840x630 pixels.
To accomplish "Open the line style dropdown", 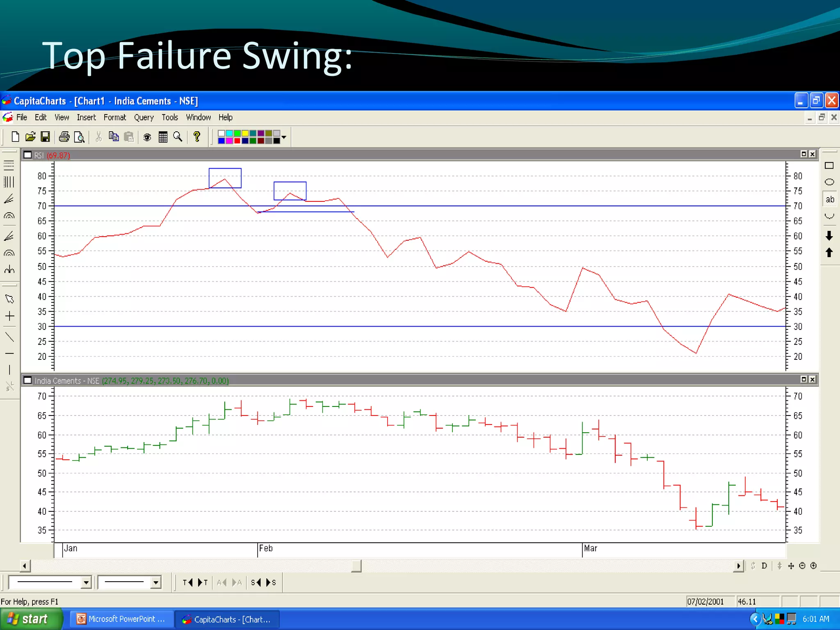I will coord(86,582).
